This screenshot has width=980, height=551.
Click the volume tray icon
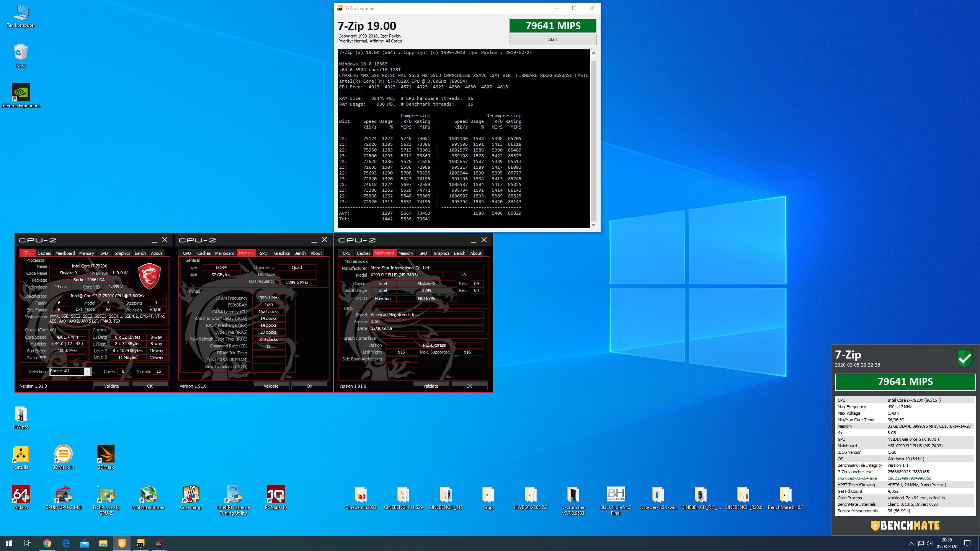[929, 543]
